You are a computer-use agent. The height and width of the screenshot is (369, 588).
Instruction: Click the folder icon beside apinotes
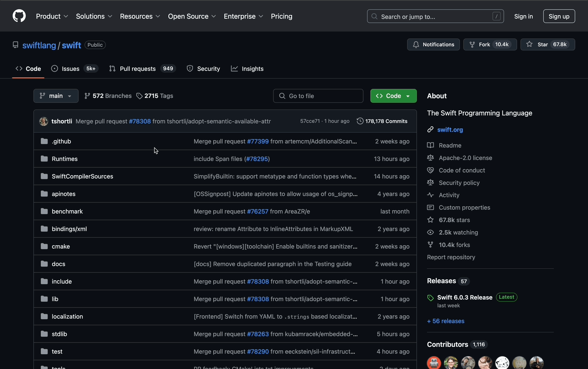(44, 193)
